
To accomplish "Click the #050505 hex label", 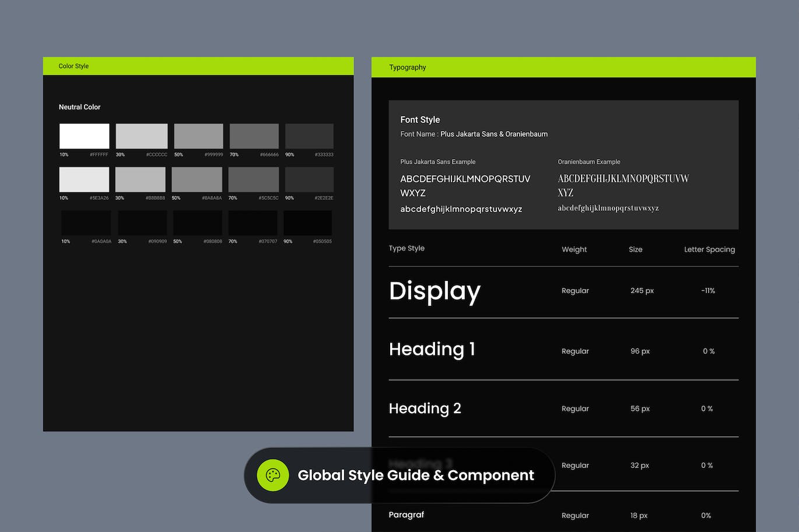I will click(323, 241).
